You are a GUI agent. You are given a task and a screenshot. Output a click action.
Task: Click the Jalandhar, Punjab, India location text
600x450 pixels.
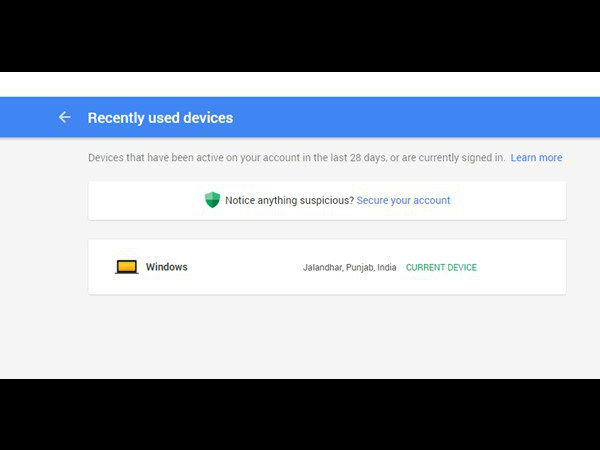pyautogui.click(x=349, y=267)
